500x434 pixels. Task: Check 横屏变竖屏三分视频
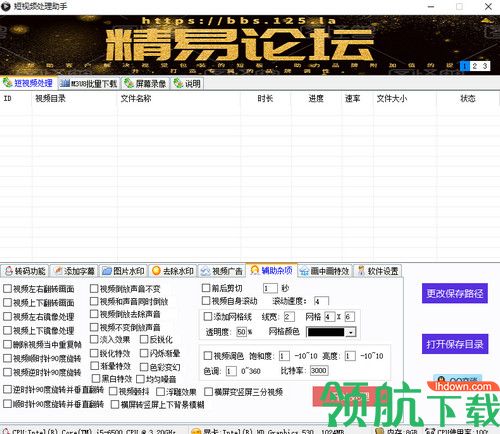click(x=209, y=392)
